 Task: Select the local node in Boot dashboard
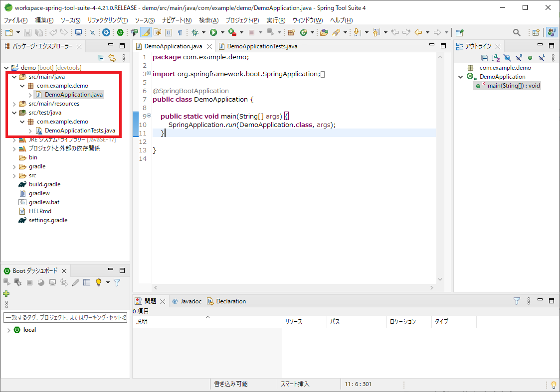[x=29, y=329]
